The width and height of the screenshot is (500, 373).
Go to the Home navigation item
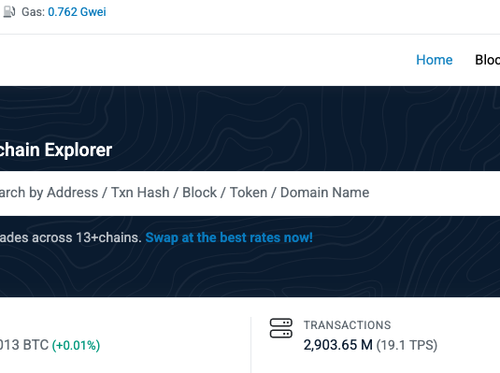434,60
